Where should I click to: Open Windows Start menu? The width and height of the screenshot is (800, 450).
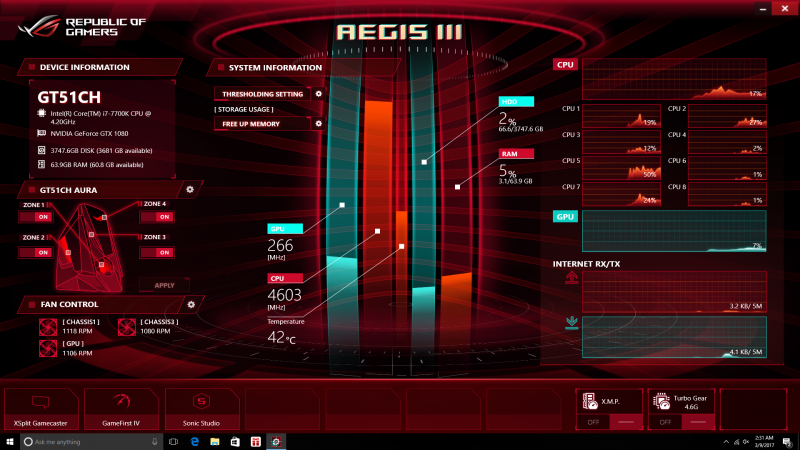pyautogui.click(x=10, y=442)
